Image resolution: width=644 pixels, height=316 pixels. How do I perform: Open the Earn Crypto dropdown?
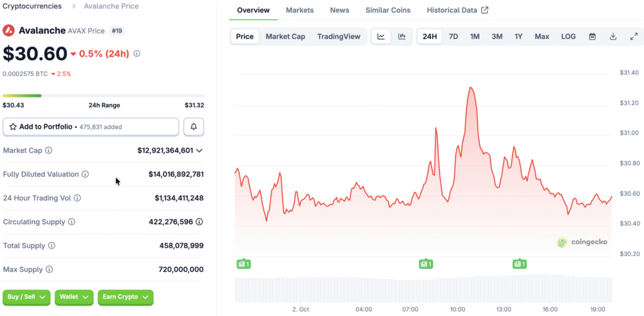[x=126, y=296]
